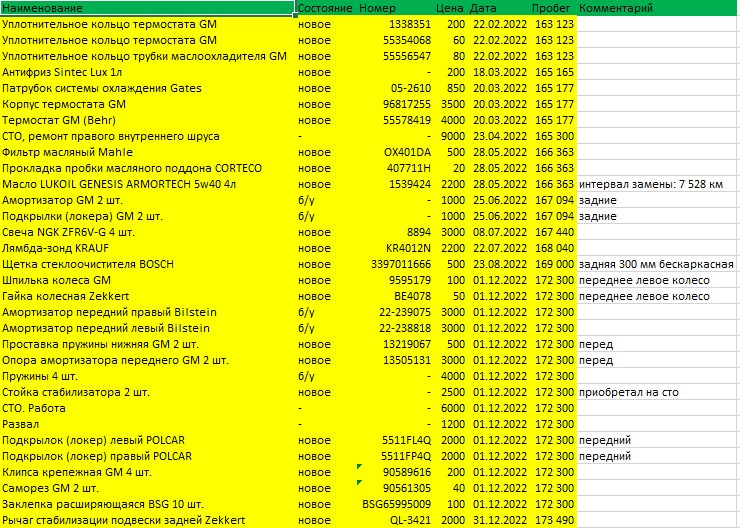Click the 'Цена' column header
Viewport: 740px width, 528px height.
450,8
